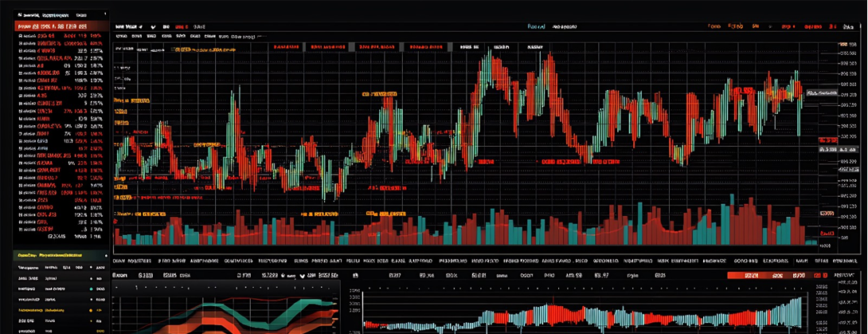This screenshot has height=334, width=868.
Task: Click the checkmark icon in the chart toolbar
Action: pos(153,26)
